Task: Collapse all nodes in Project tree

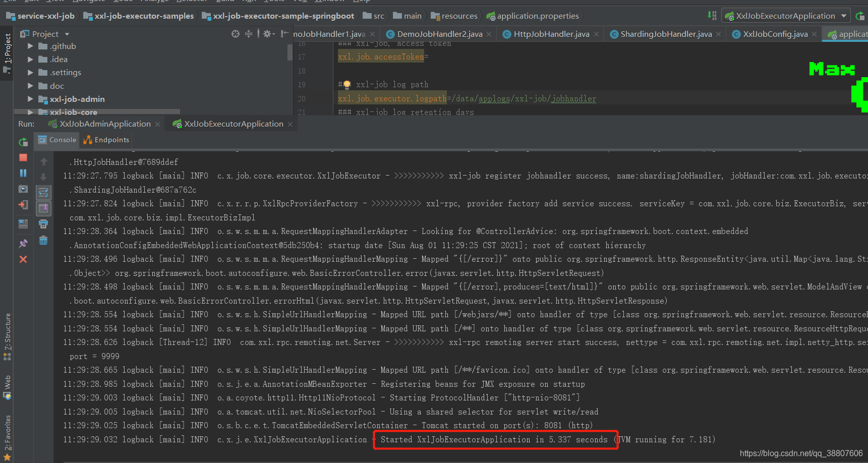Action: [x=249, y=34]
